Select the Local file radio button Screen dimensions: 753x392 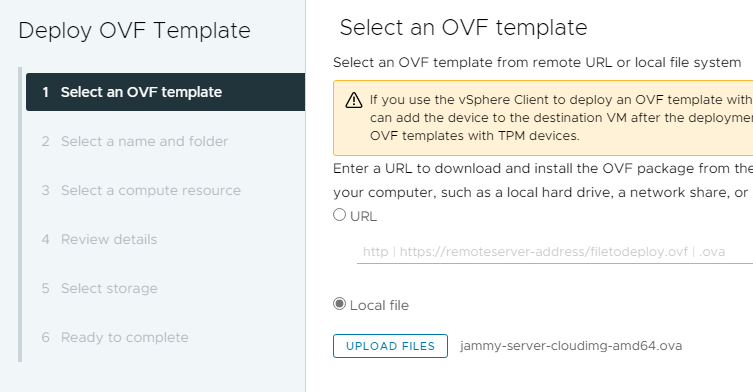tap(340, 304)
